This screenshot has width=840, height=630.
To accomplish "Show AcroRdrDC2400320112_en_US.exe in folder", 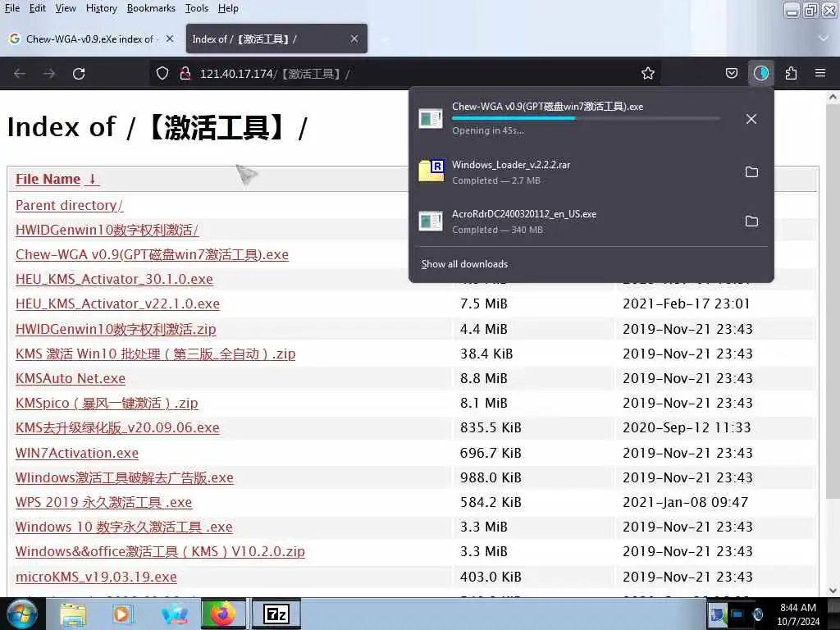I will [751, 221].
